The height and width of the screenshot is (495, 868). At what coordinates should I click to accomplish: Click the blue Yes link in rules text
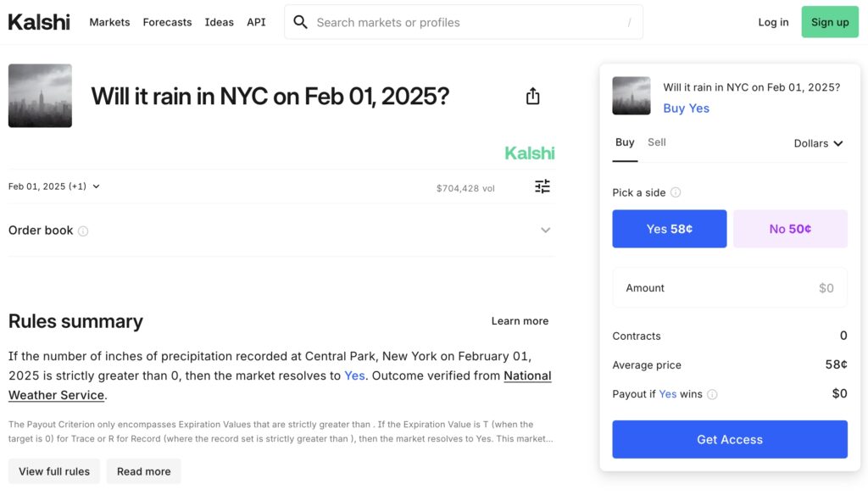pyautogui.click(x=354, y=376)
